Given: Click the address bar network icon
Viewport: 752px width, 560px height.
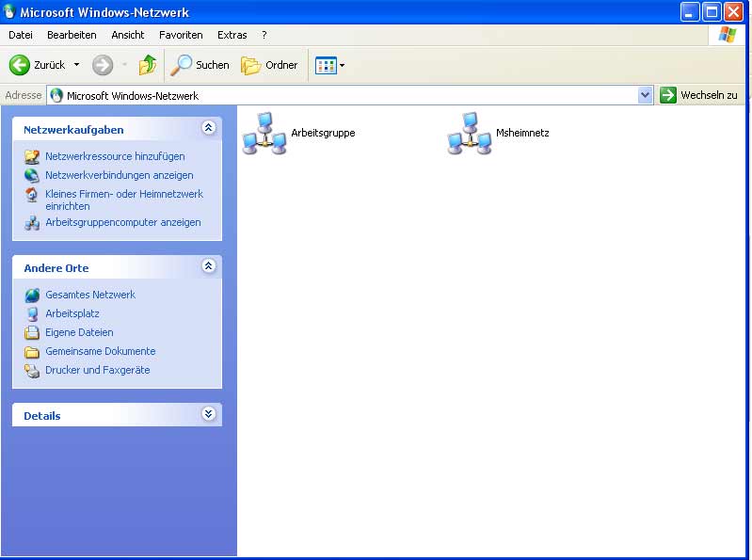Looking at the screenshot, I should pyautogui.click(x=56, y=95).
